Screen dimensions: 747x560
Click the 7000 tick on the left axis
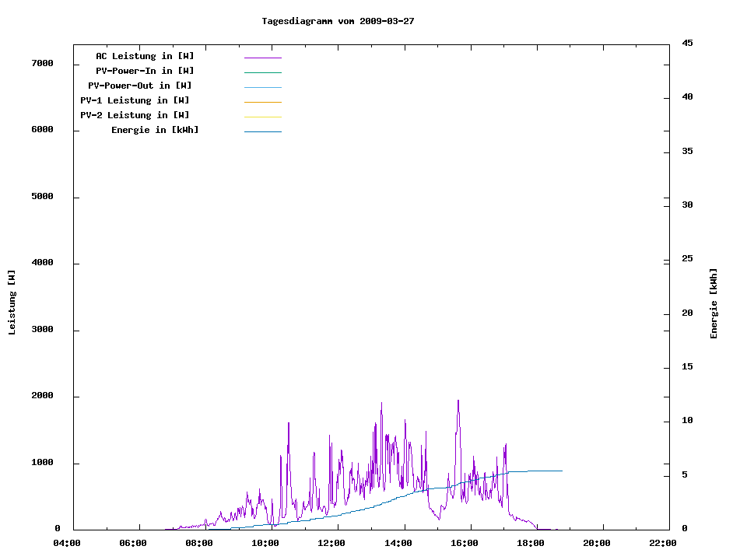41,63
